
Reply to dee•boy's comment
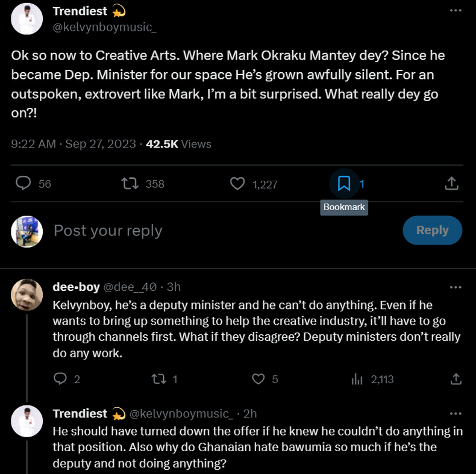[x=60, y=379]
